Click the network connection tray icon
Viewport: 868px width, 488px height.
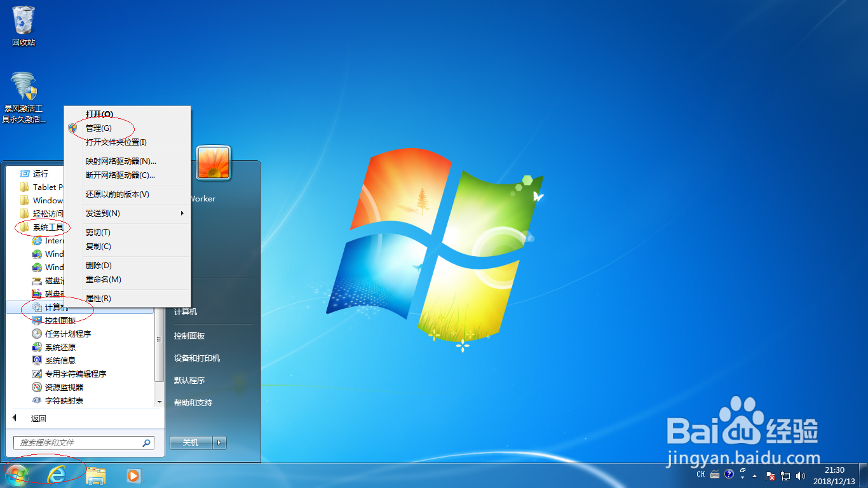[x=785, y=475]
